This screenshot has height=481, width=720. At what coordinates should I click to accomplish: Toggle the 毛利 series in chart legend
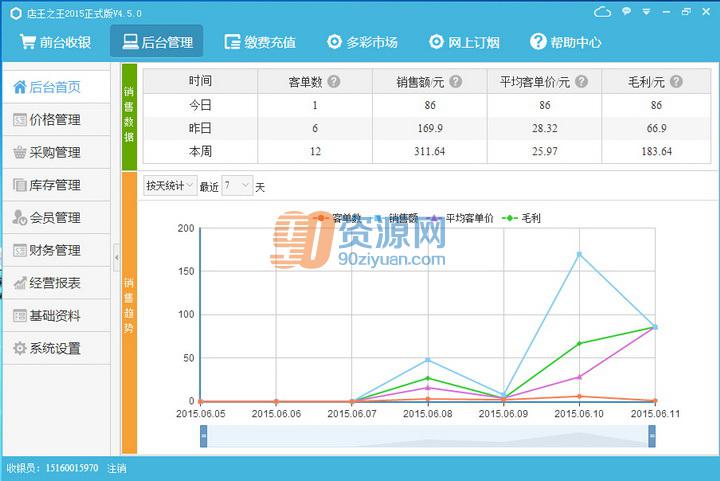tap(521, 218)
